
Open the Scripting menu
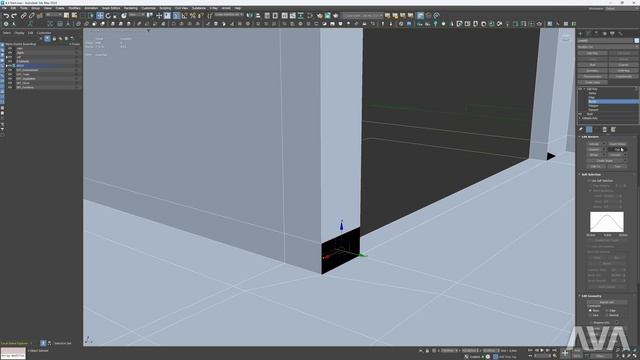[165, 8]
